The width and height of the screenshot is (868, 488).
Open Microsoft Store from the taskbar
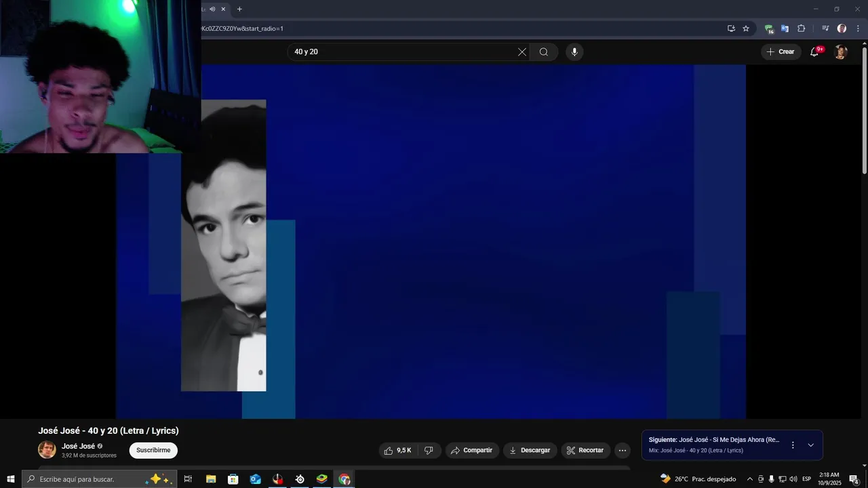point(233,479)
